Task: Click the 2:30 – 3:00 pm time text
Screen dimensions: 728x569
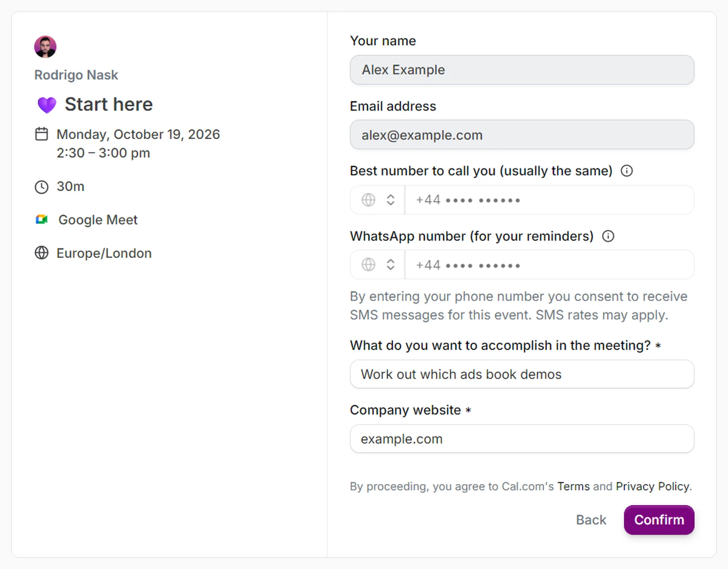Action: click(103, 153)
